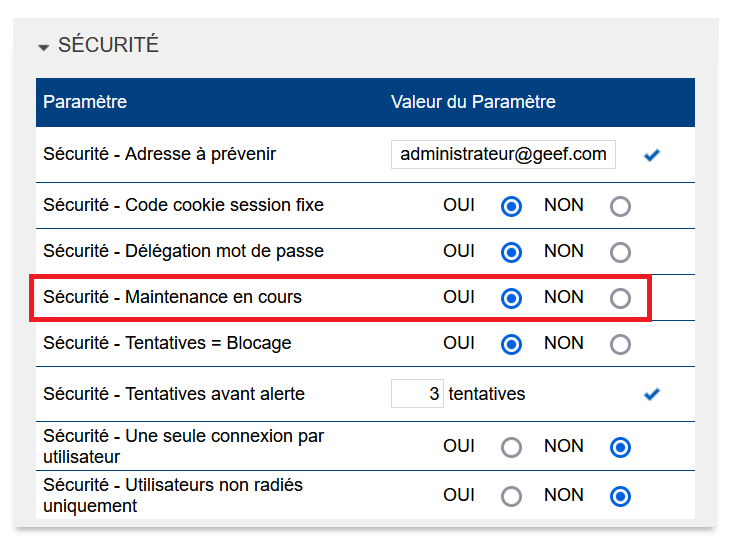This screenshot has height=544, width=749.
Task: Select OUI for Tentatives = Blocage
Action: [x=512, y=344]
